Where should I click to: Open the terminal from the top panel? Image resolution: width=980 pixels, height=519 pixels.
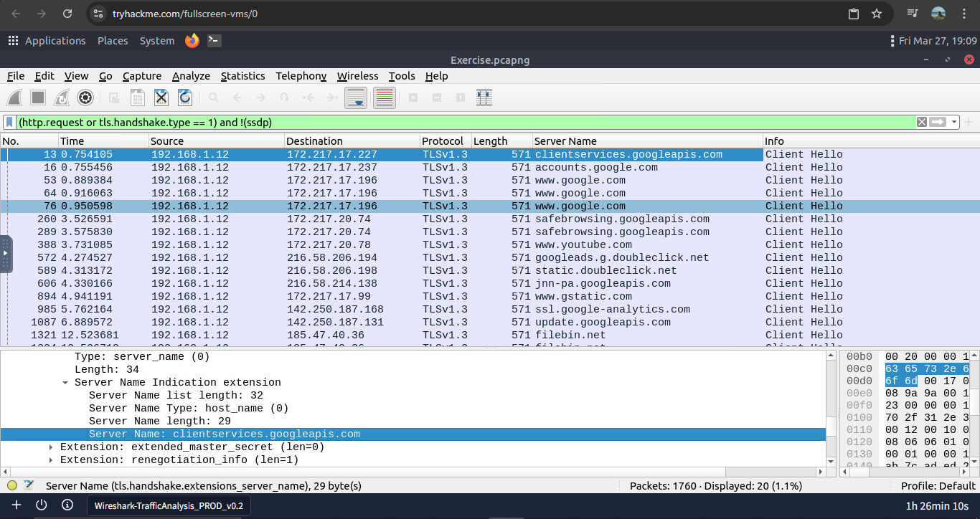click(214, 41)
